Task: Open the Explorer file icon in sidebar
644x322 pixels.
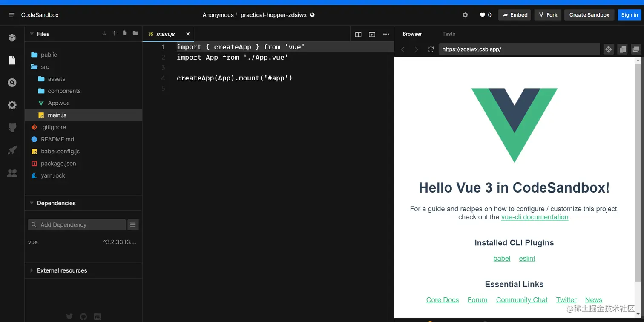Action: point(12,60)
